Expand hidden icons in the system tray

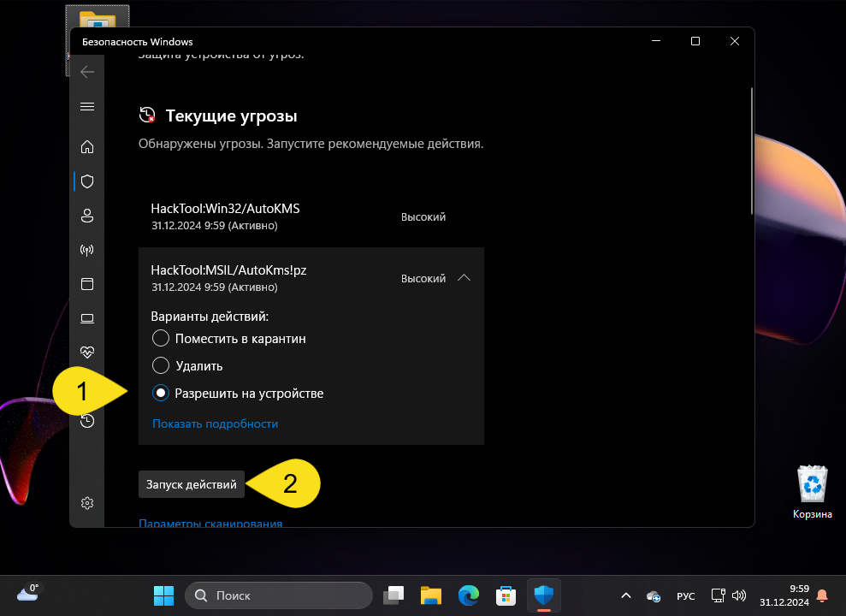(x=625, y=595)
